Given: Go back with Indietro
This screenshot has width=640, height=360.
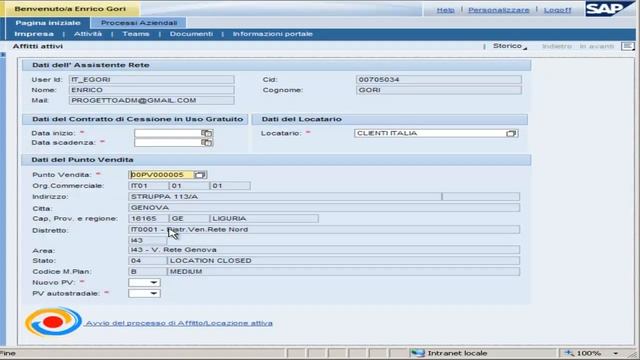Looking at the screenshot, I should click(557, 46).
